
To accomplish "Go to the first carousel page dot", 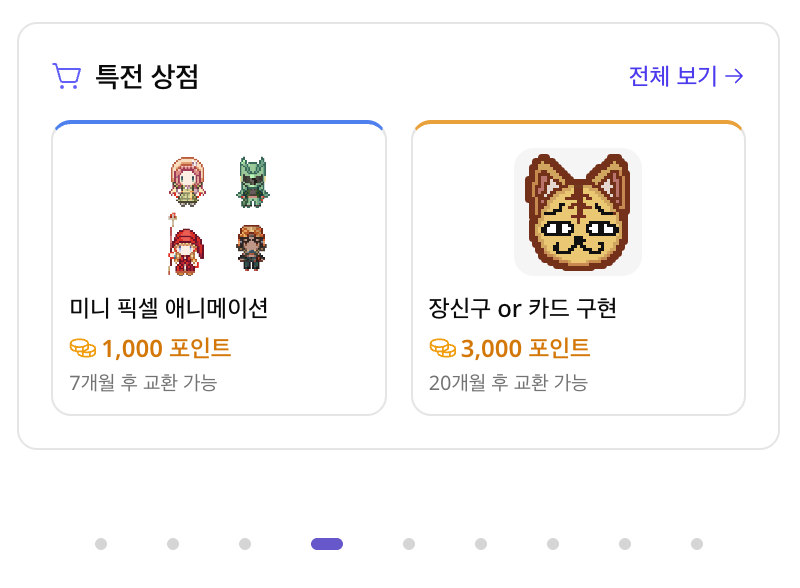I will pos(101,544).
